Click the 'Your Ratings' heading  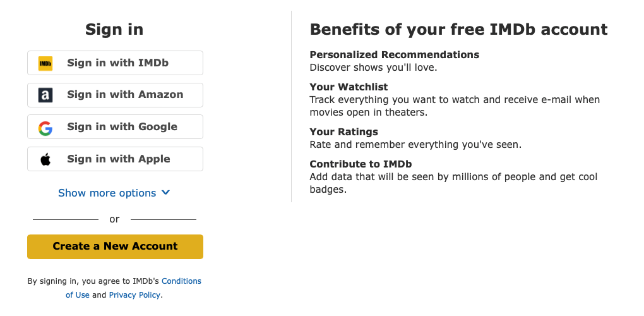coord(343,132)
